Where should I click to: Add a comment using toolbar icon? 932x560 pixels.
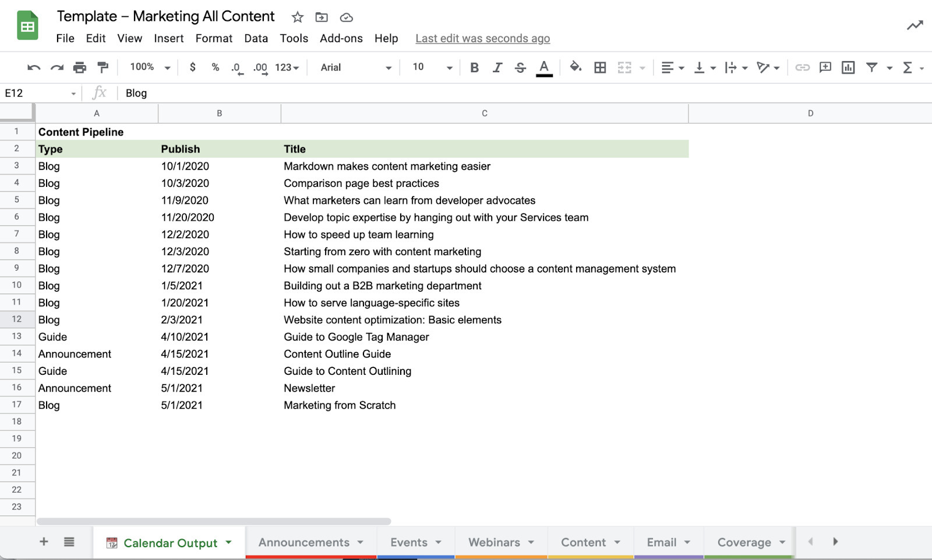click(825, 68)
